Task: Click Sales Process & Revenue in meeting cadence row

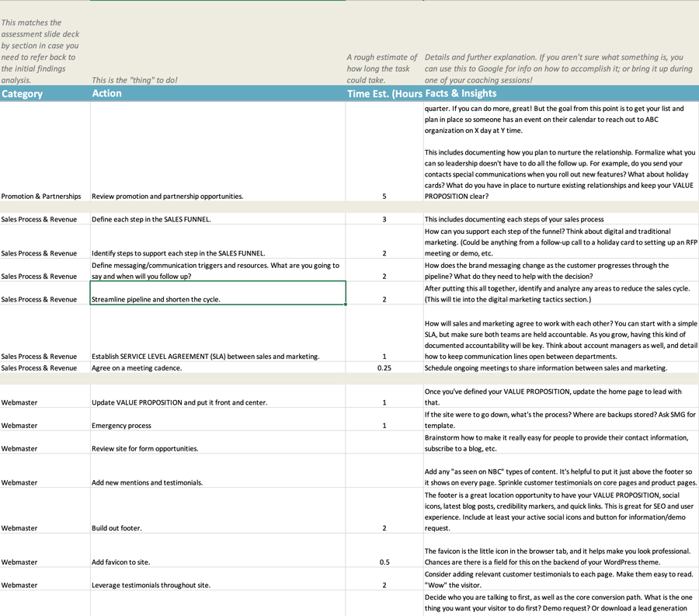Action: (44, 367)
